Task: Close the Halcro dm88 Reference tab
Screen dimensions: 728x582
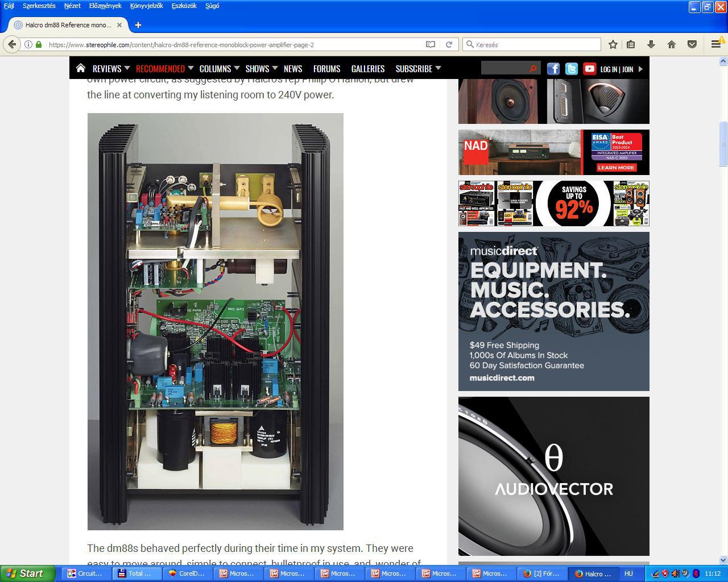Action: point(119,25)
